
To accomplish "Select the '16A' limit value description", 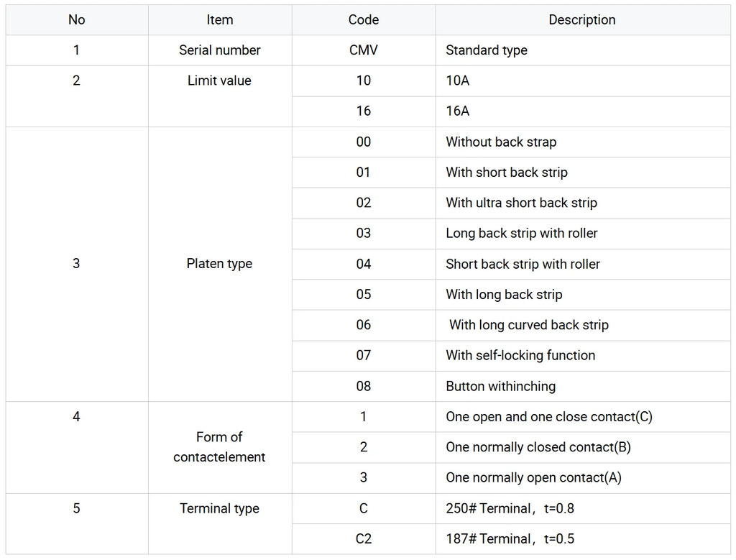I will tap(458, 111).
